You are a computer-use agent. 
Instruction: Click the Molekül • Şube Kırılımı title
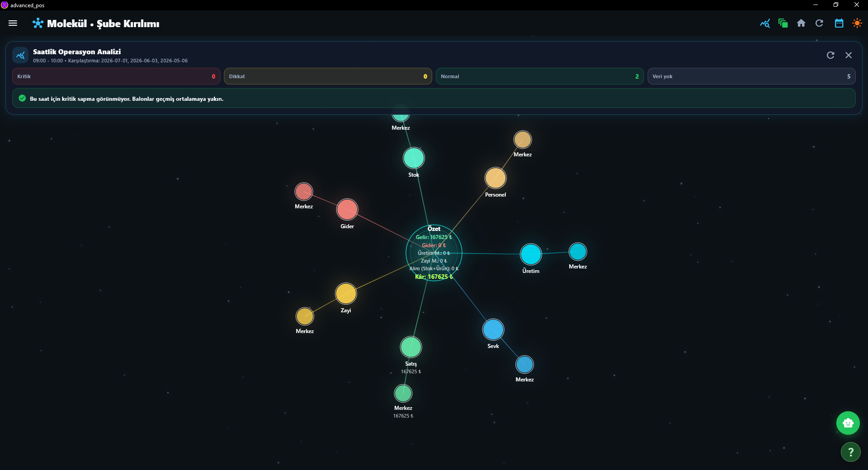[103, 23]
